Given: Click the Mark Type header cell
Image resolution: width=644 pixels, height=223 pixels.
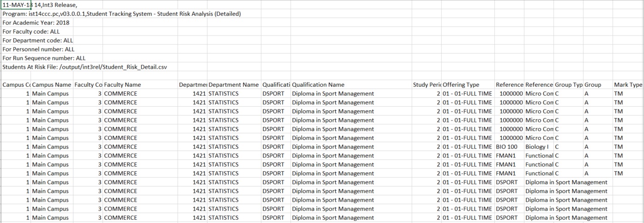Looking at the screenshot, I should pos(628,85).
